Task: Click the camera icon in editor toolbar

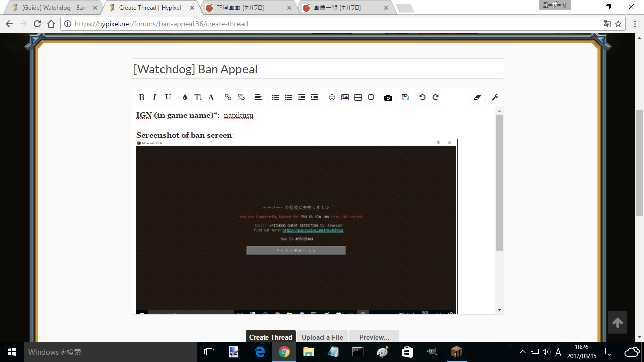Action: pyautogui.click(x=388, y=97)
